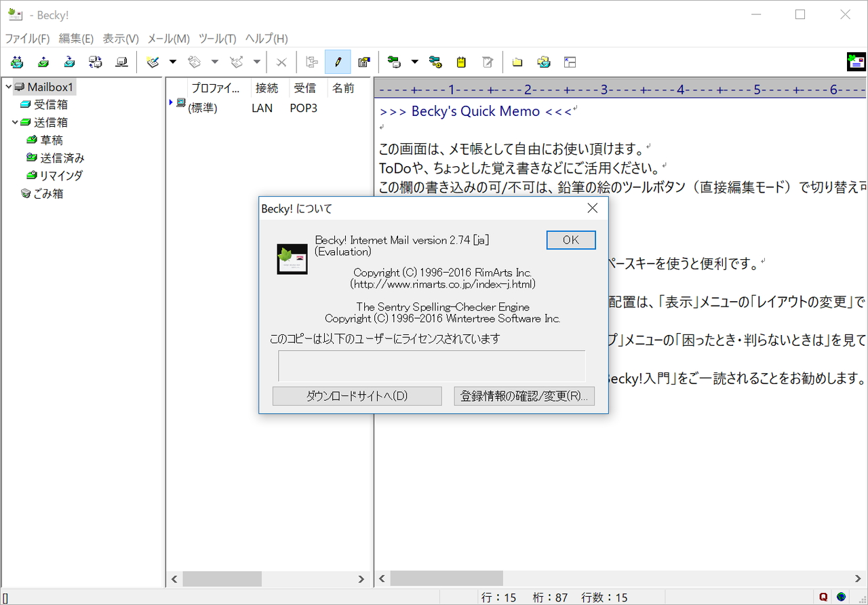
Task: Click the Becky leaf icon in title bar
Action: pyautogui.click(x=16, y=14)
